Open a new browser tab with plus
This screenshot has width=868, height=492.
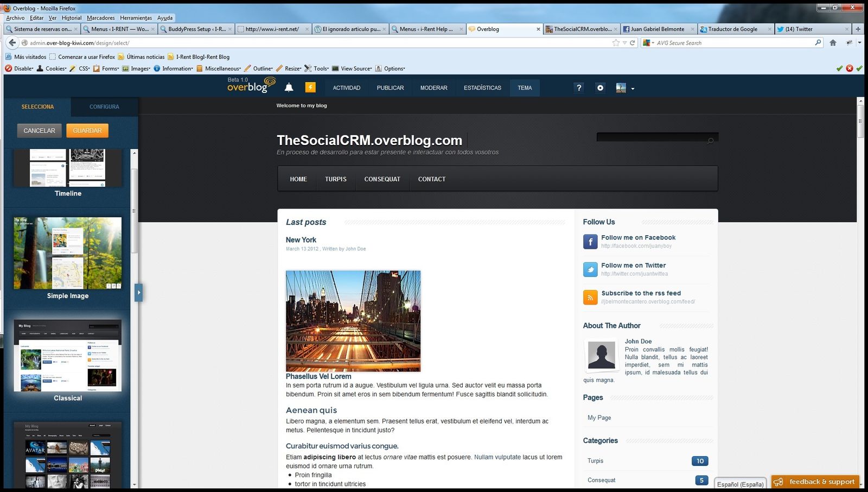[858, 29]
